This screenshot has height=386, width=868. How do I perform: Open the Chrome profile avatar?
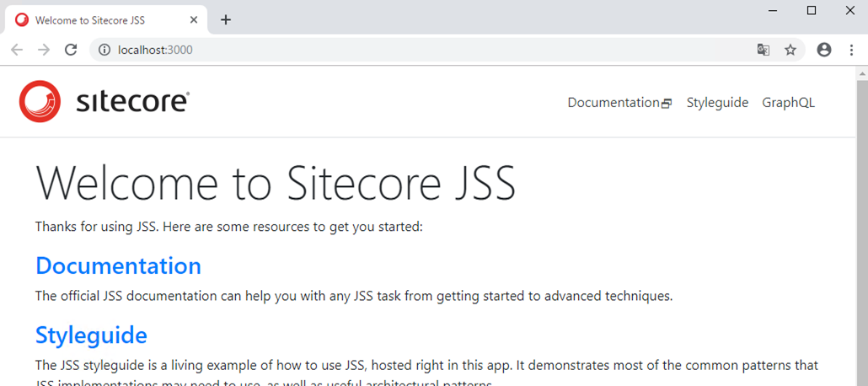[x=824, y=50]
